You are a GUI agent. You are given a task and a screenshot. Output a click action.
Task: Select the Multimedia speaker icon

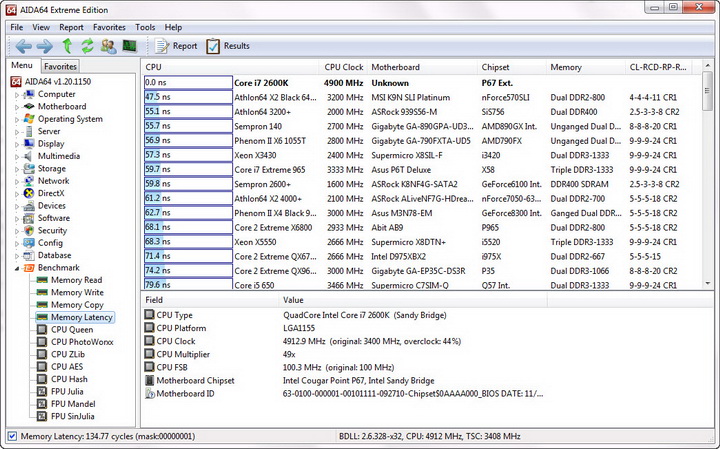(29, 156)
